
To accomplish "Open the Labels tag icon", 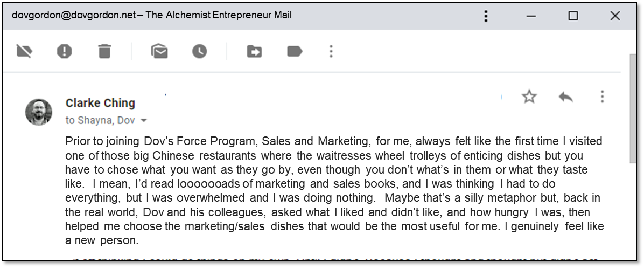I will (294, 51).
